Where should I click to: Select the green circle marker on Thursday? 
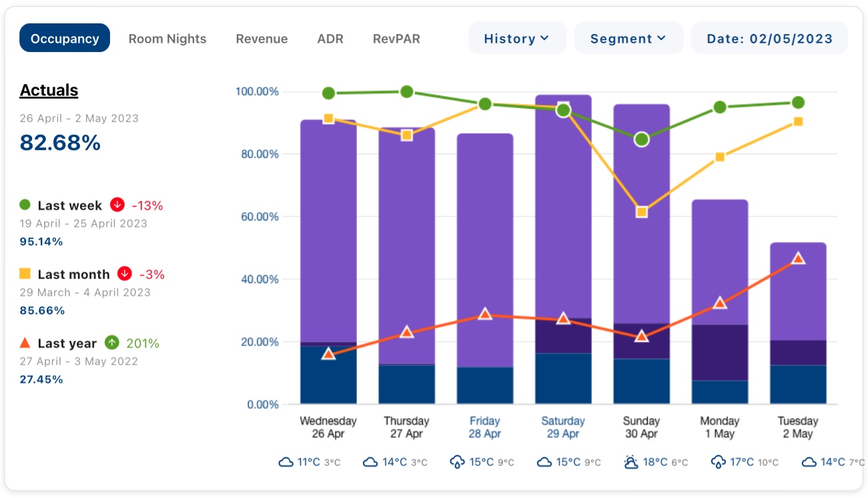(x=406, y=91)
